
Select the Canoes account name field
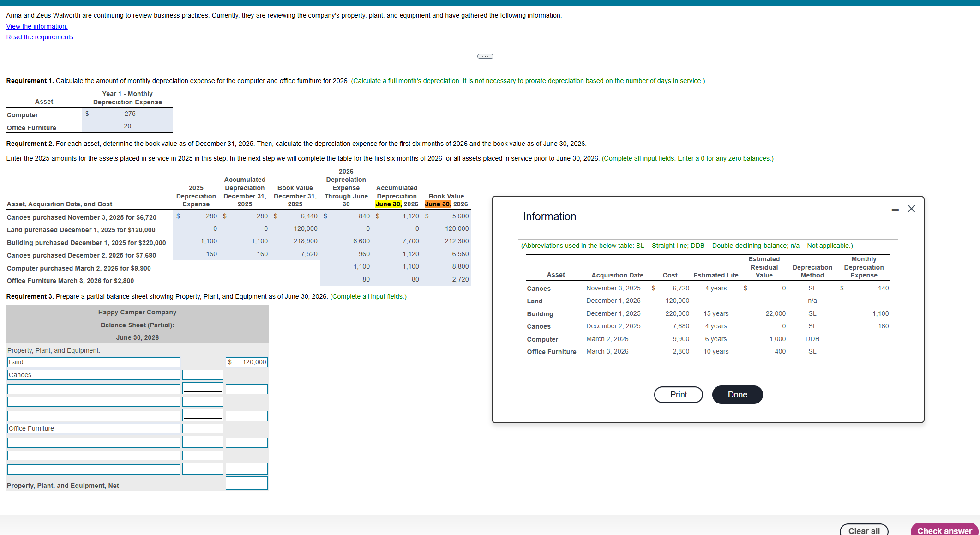pyautogui.click(x=94, y=375)
